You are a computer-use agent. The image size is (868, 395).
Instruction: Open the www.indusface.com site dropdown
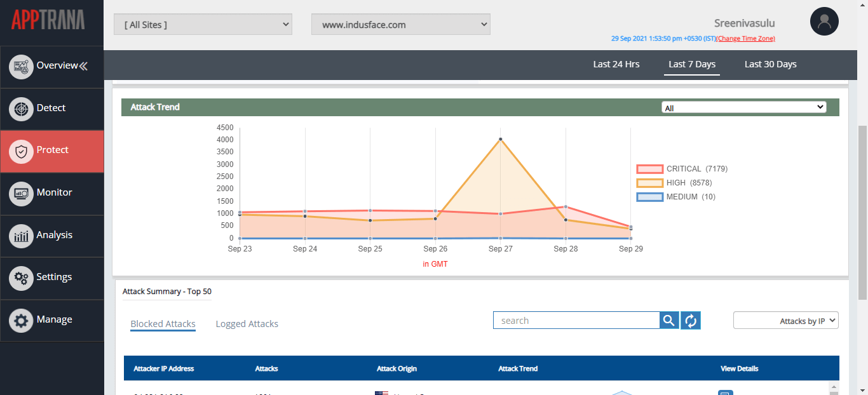[x=401, y=25]
